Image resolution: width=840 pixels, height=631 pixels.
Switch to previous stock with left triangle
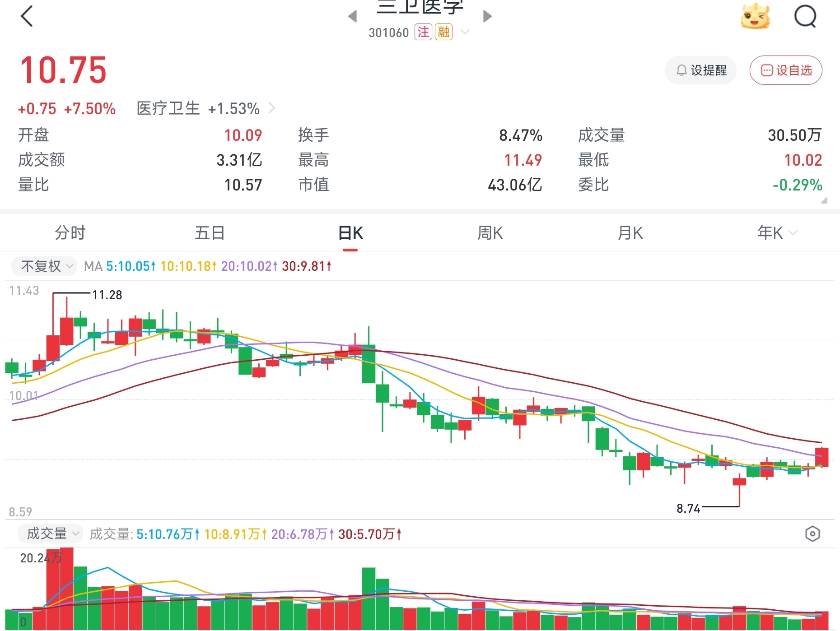point(353,16)
